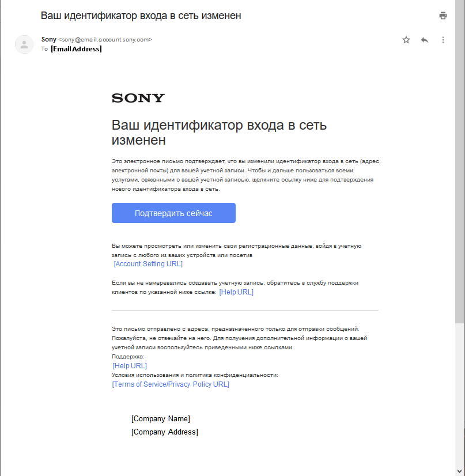Open Terms of Service/Privacy Policy URL link
465x476 pixels.
(x=171, y=384)
